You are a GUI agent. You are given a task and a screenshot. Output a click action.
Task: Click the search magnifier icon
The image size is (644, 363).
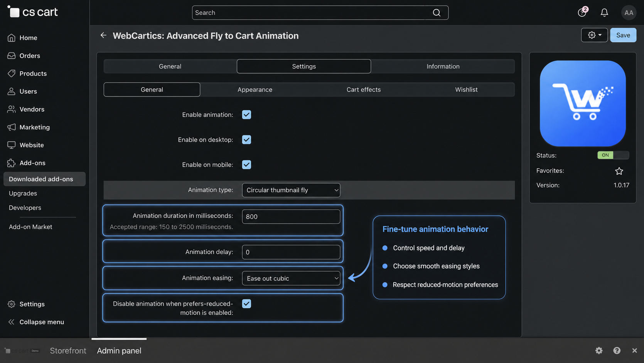click(437, 13)
